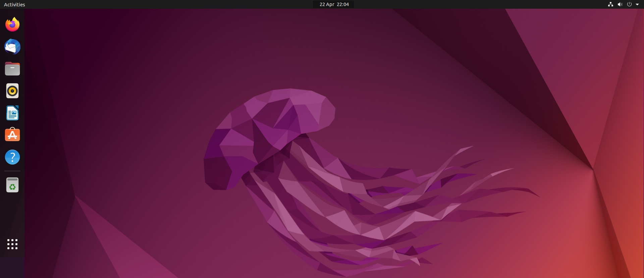Open the Files file manager
Viewport: 644px width, 278px height.
pyautogui.click(x=12, y=69)
